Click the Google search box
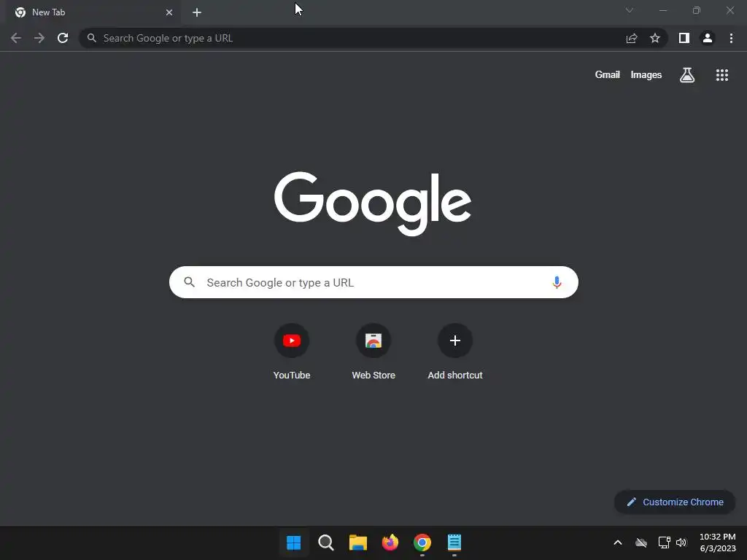The height and width of the screenshot is (560, 747). (373, 282)
